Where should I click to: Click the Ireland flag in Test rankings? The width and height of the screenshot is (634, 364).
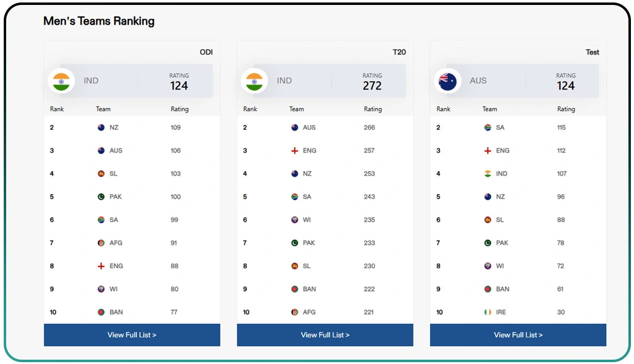point(488,312)
